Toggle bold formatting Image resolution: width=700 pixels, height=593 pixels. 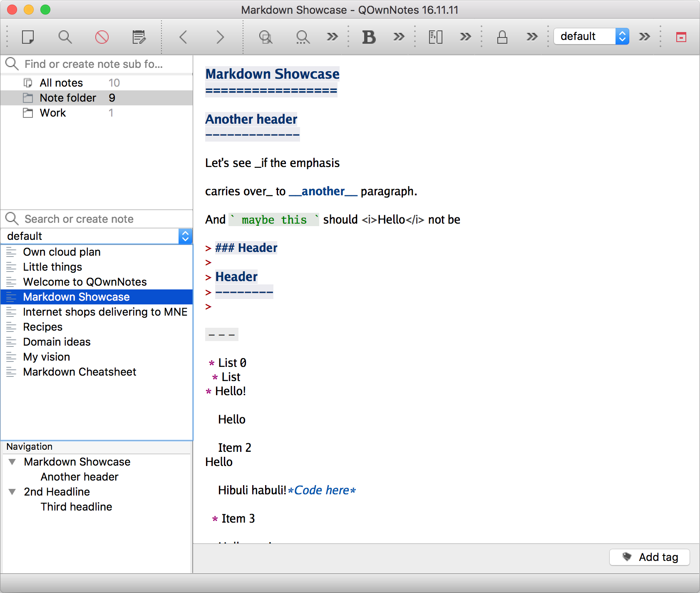tap(369, 37)
